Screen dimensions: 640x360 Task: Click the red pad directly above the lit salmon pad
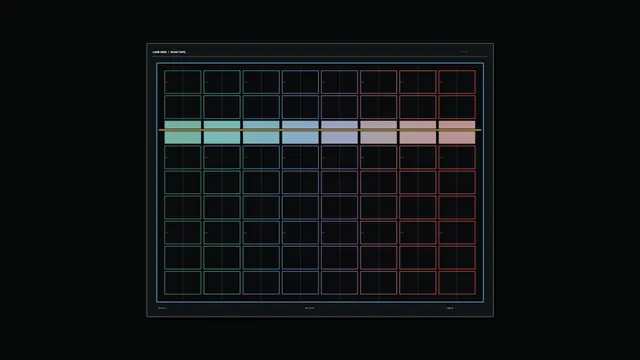(x=457, y=107)
